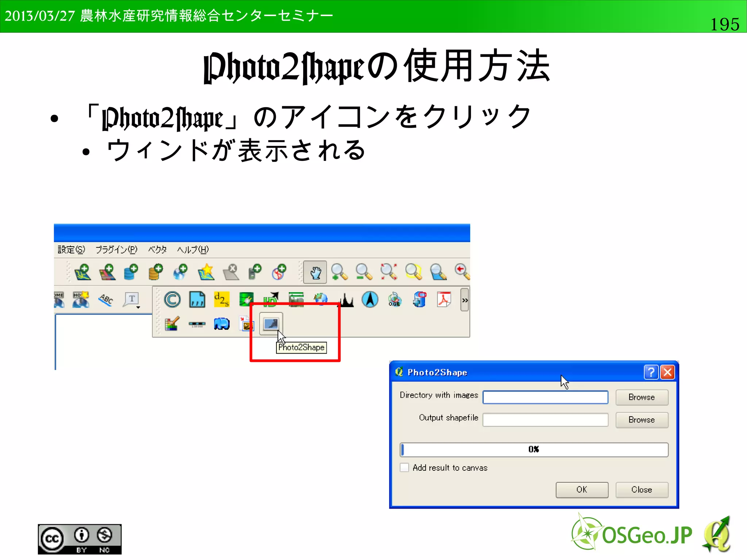Click the Output shapefile input field
The width and height of the screenshot is (747, 560).
tap(545, 420)
